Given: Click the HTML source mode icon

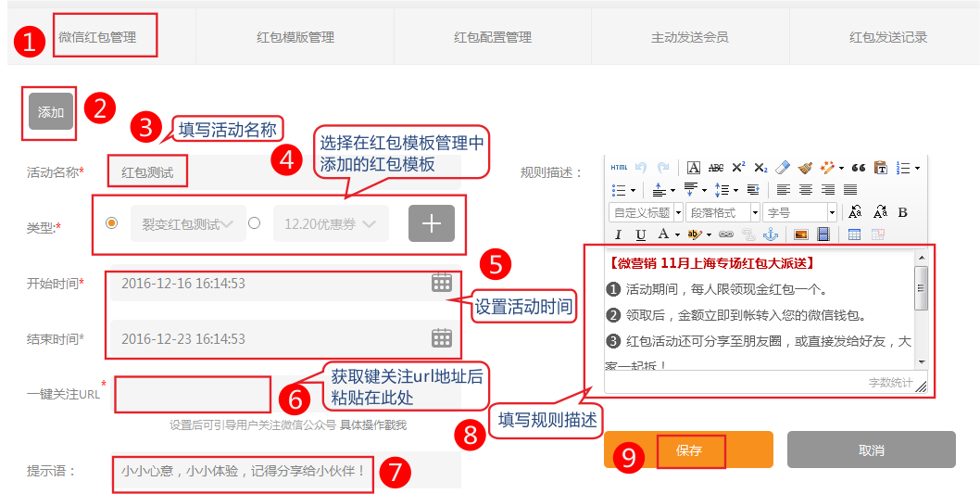Looking at the screenshot, I should point(620,168).
